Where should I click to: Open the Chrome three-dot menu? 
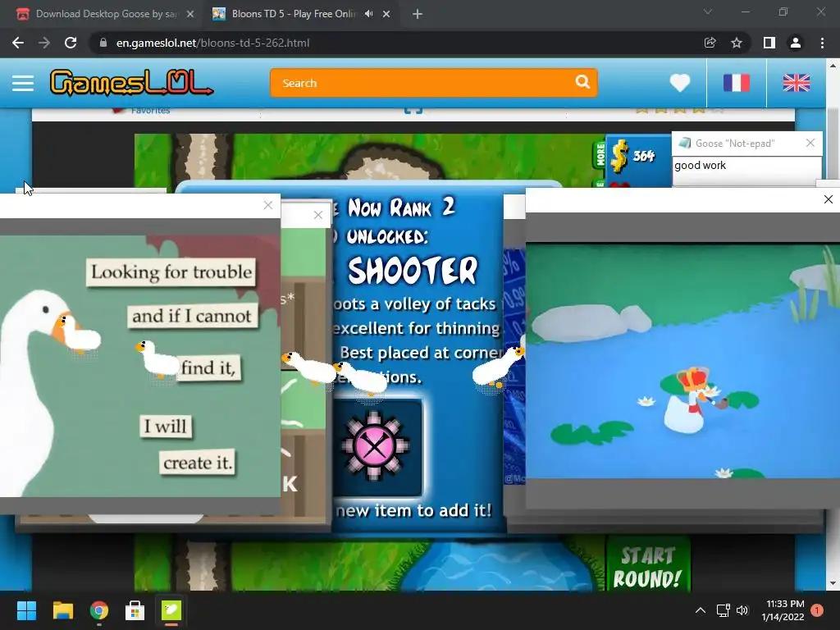[822, 43]
